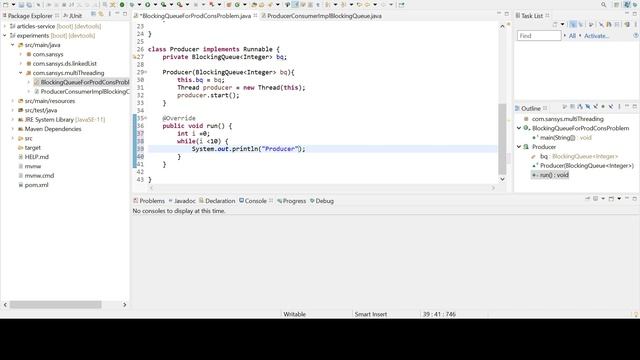Open Outline view menu kebab icon
This screenshot has width=640, height=360.
coord(619,107)
